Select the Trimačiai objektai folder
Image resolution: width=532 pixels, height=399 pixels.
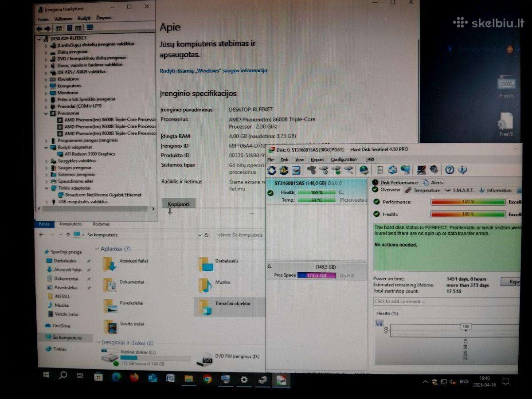pos(229,306)
